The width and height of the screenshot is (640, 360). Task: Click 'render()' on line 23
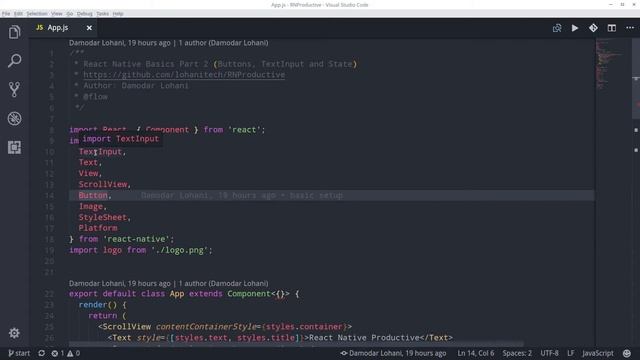(98, 305)
